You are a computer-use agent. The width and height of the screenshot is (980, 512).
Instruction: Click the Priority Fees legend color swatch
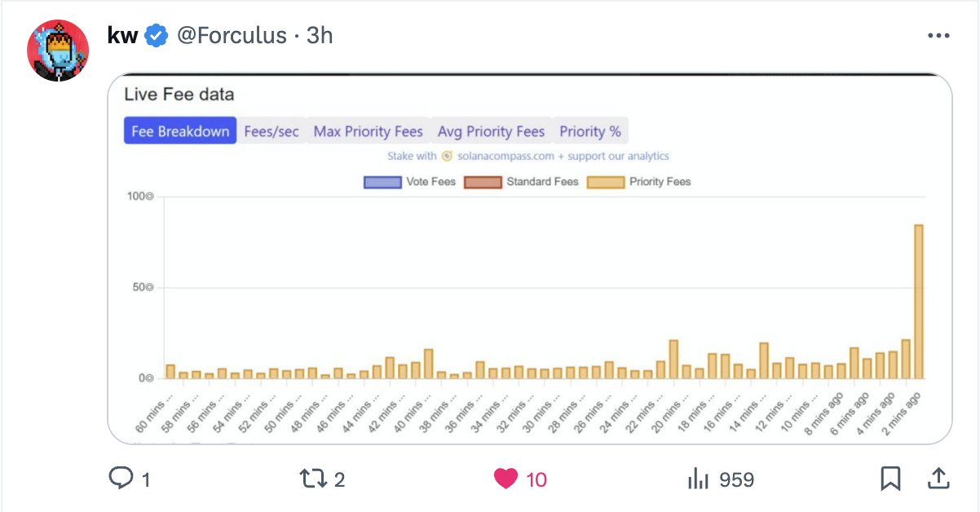click(x=604, y=182)
